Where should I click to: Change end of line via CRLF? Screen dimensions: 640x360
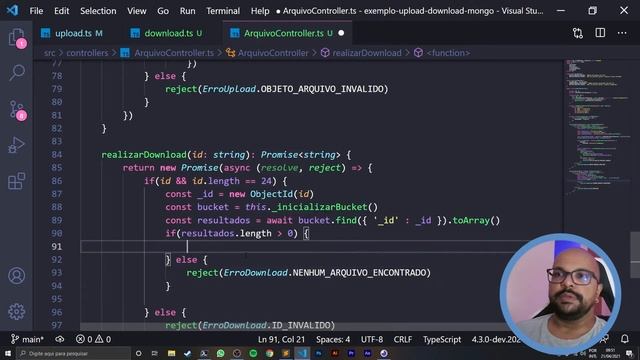pyautogui.click(x=402, y=339)
